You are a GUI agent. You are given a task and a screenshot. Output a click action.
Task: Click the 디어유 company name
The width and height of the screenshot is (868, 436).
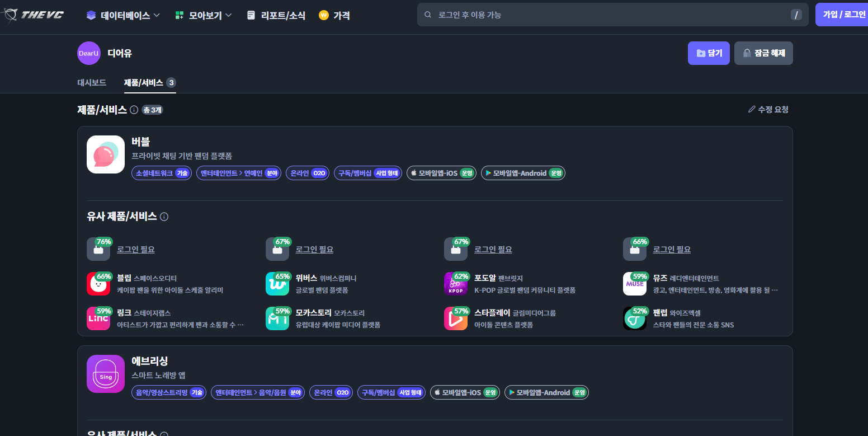tap(120, 53)
